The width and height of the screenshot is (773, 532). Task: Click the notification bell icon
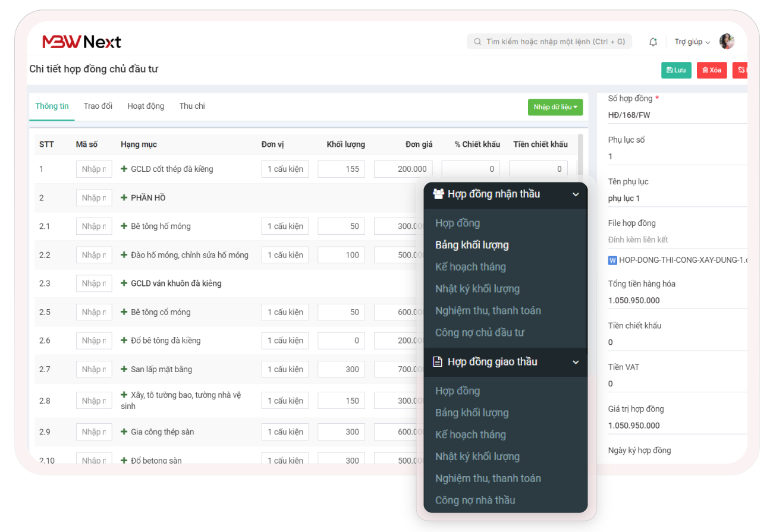(x=653, y=42)
